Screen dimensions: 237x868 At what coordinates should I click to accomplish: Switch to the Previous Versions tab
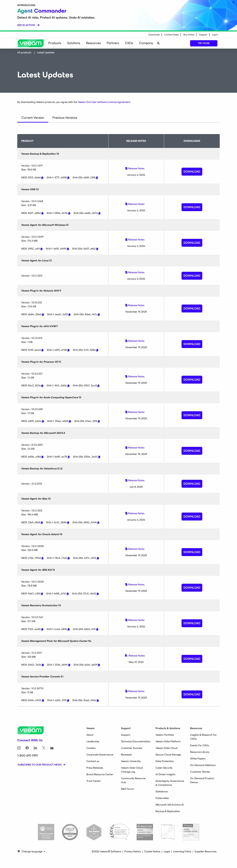click(x=65, y=118)
